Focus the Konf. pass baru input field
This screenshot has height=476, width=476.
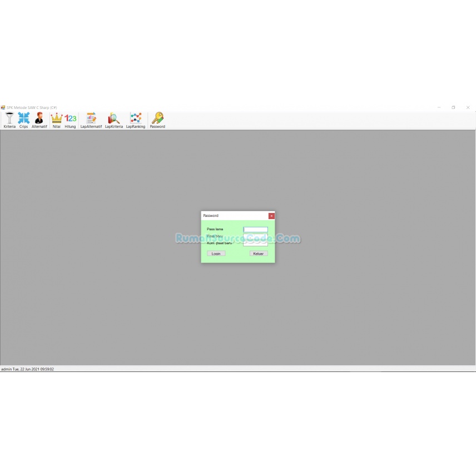(255, 243)
